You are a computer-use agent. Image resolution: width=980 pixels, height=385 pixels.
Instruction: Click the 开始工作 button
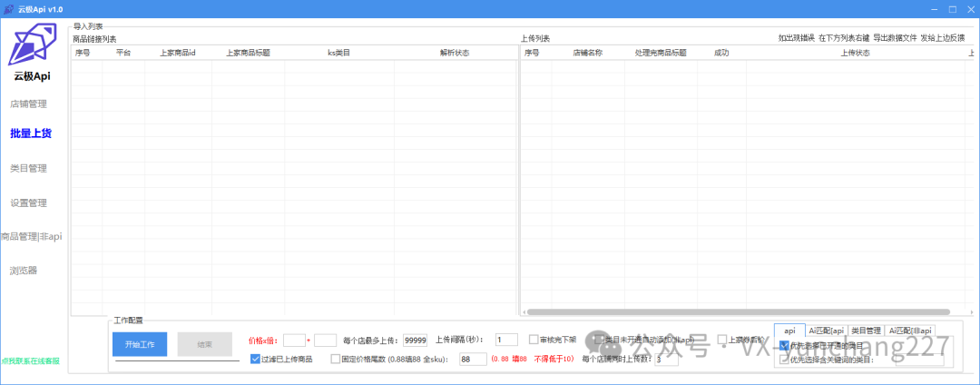[140, 344]
